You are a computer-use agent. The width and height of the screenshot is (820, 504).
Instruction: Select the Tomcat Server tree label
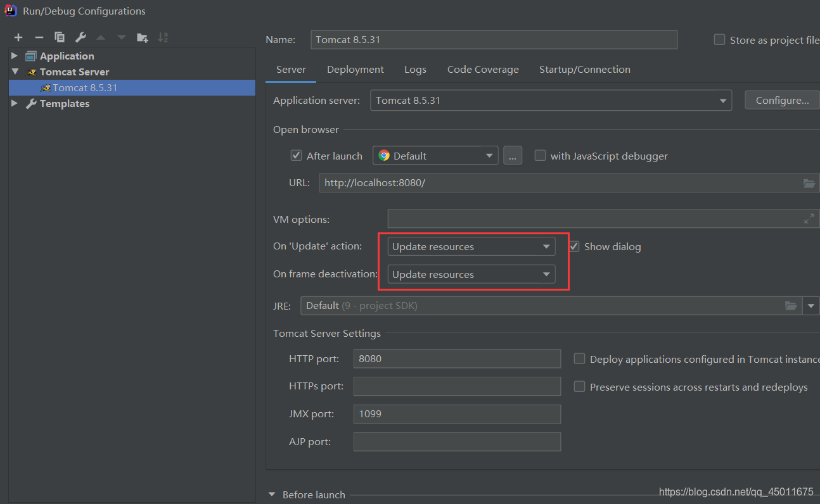pyautogui.click(x=74, y=72)
